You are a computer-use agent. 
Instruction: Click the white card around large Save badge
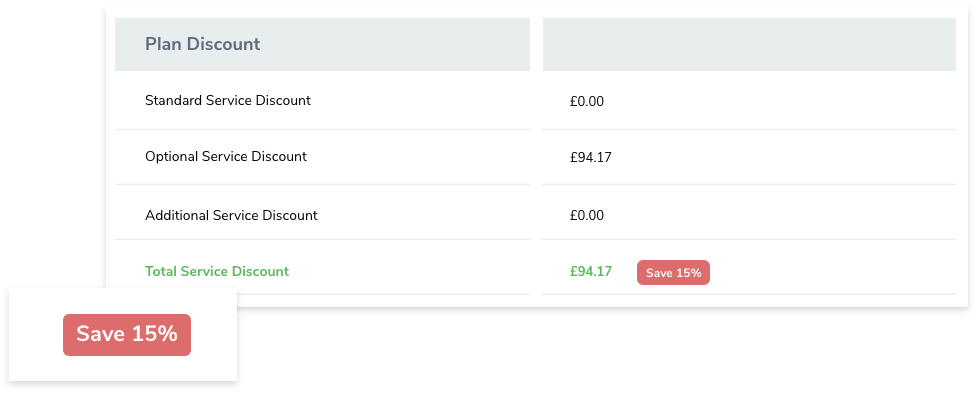click(123, 334)
